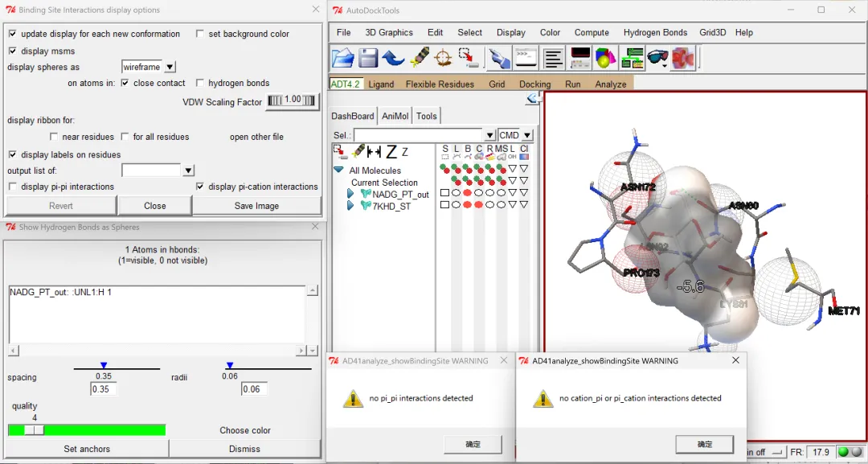Open color menu triangle for 7KHD_ST
This screenshot has height=464, width=868.
[524, 205]
